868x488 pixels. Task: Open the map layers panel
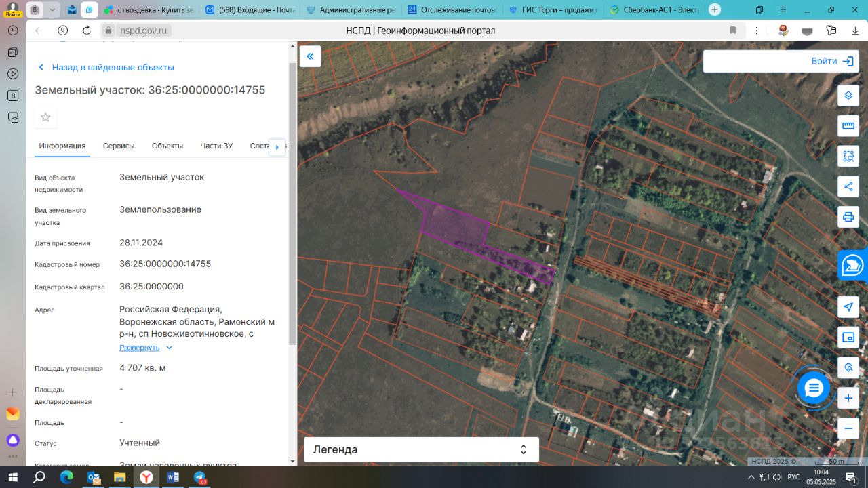[x=848, y=96]
